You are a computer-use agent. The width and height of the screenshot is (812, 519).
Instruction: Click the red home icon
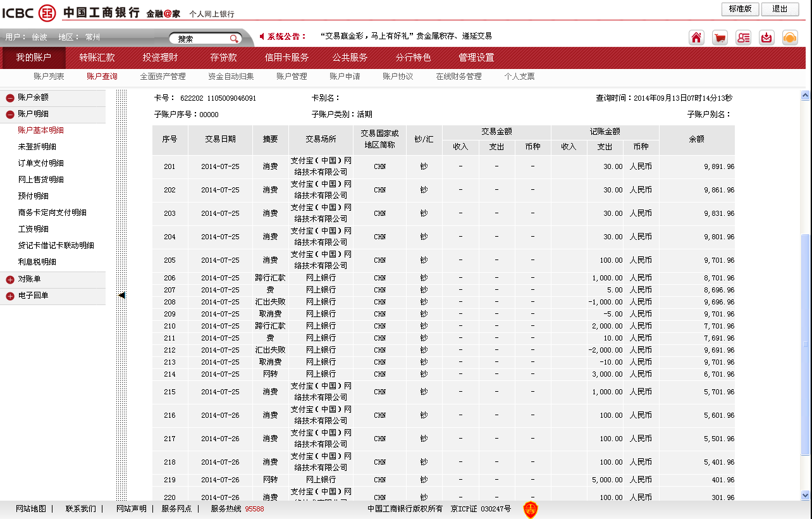(696, 37)
